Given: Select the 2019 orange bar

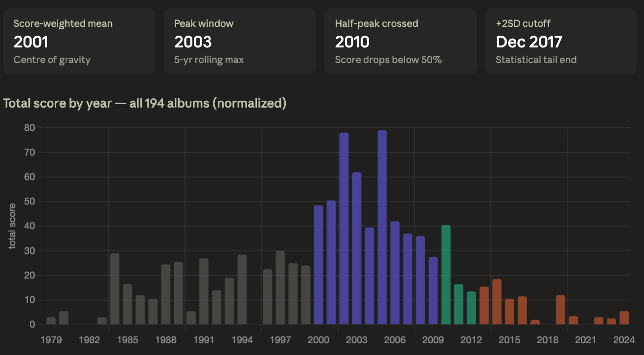Looking at the screenshot, I should pos(560,310).
